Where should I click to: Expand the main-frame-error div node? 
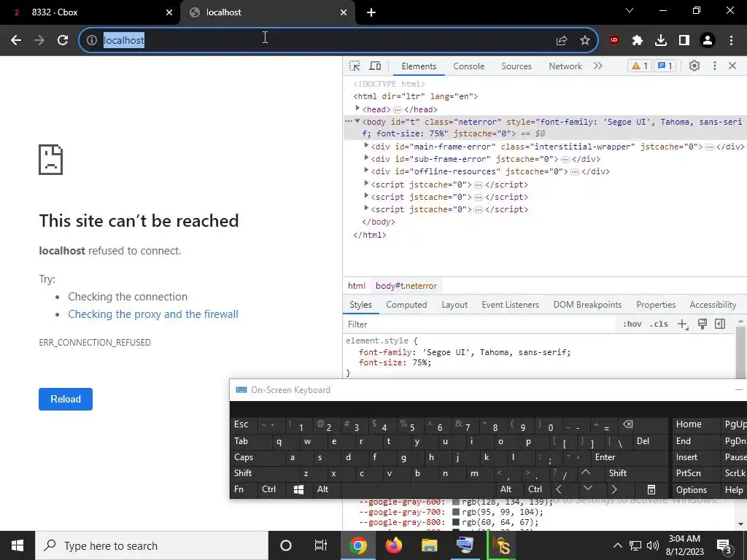click(x=366, y=146)
